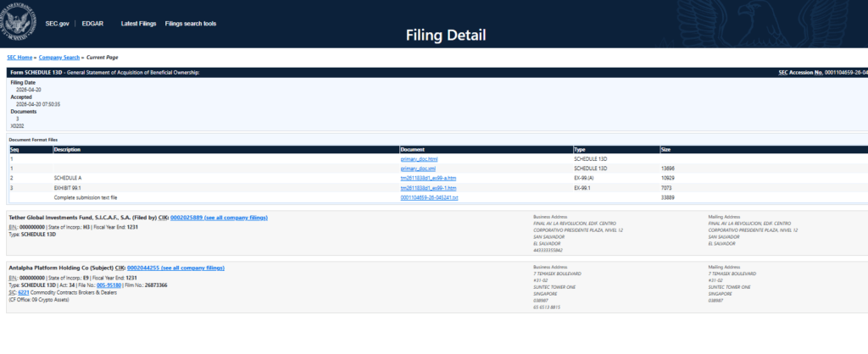Click the Description column header

pyautogui.click(x=69, y=149)
